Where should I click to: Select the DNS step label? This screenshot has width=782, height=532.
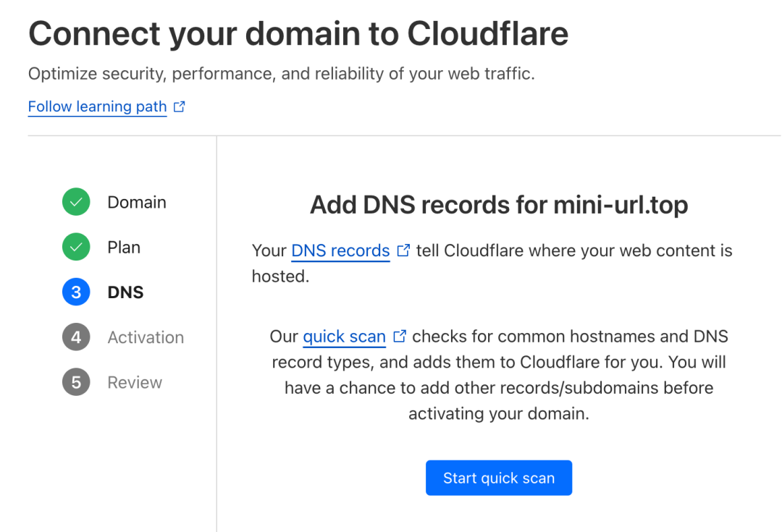click(x=126, y=292)
